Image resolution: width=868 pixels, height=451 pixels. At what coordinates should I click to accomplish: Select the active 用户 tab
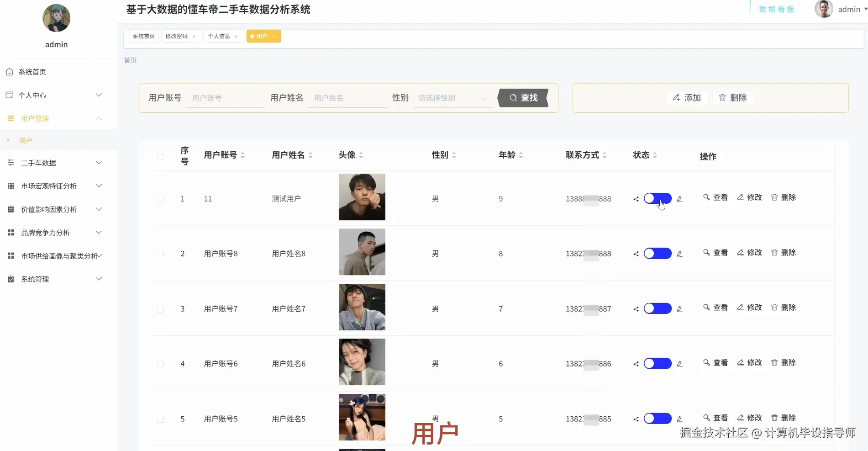tap(263, 36)
